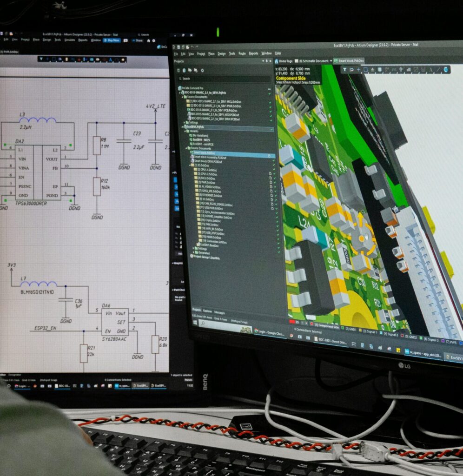Select Smart block.PcbDoc in project tree
Screen dimensions: 463x476
[x=232, y=153]
